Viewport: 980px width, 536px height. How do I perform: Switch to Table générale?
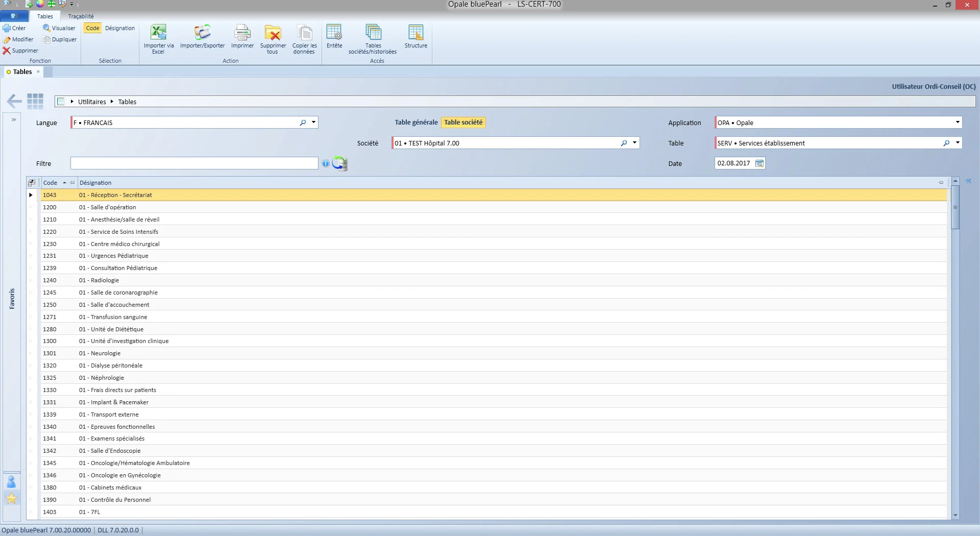coord(416,122)
